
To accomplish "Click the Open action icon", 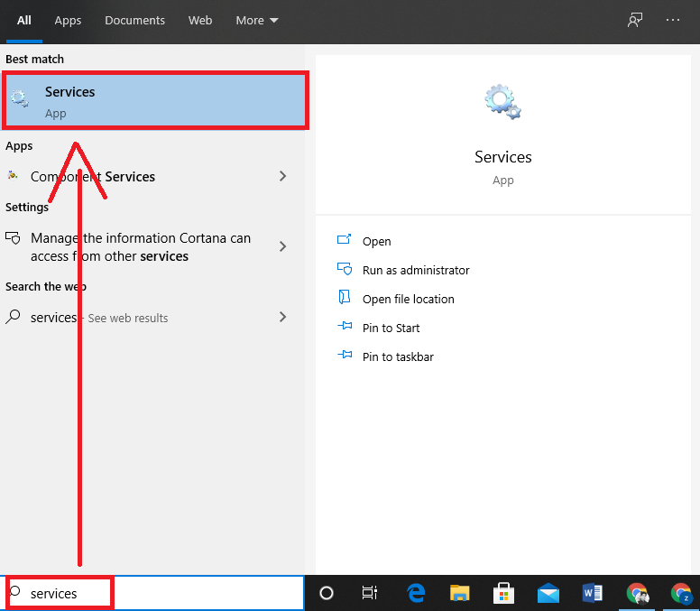I will (344, 239).
